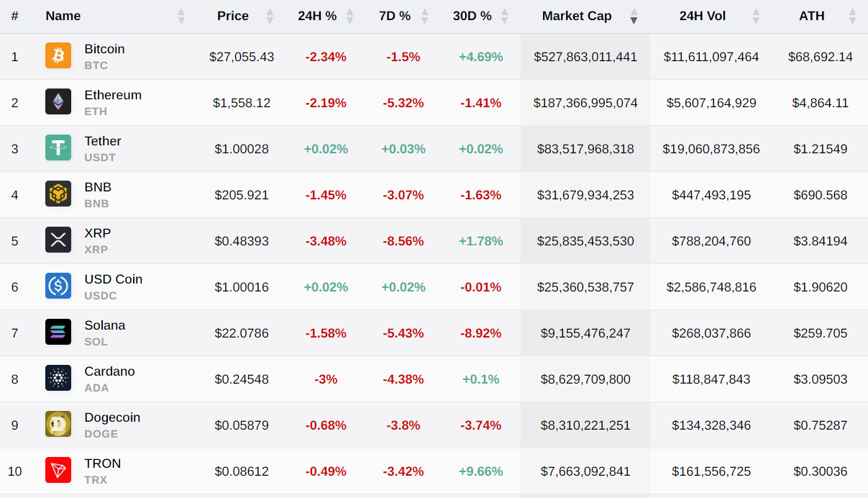Click the Ethereum ETH diamond icon
This screenshot has width=868, height=498.
click(x=58, y=102)
